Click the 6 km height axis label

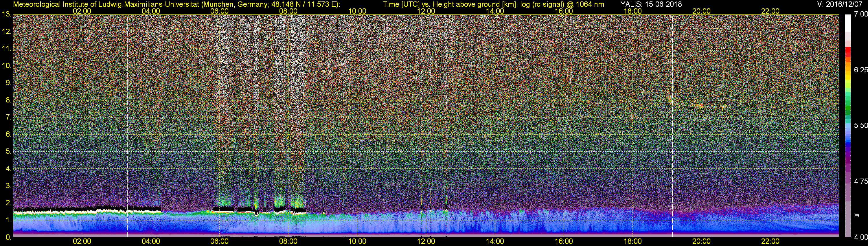pos(8,135)
